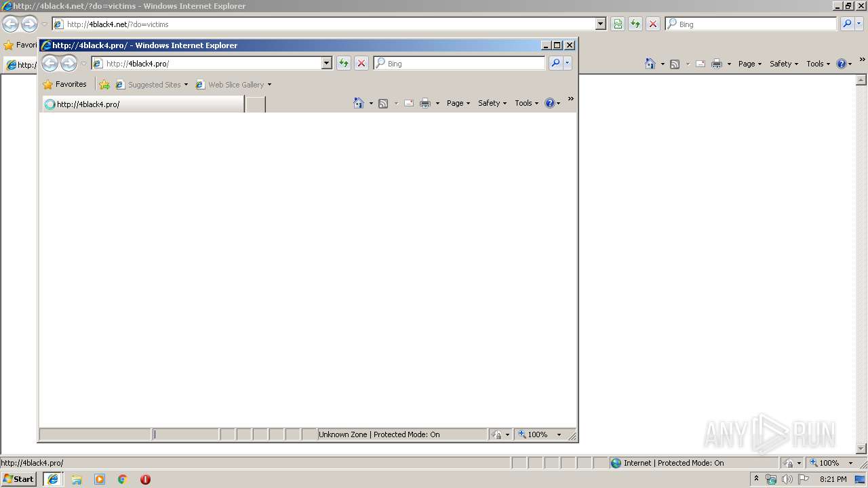This screenshot has height=488, width=868.
Task: Expand address bar dropdown in front window
Action: click(326, 63)
